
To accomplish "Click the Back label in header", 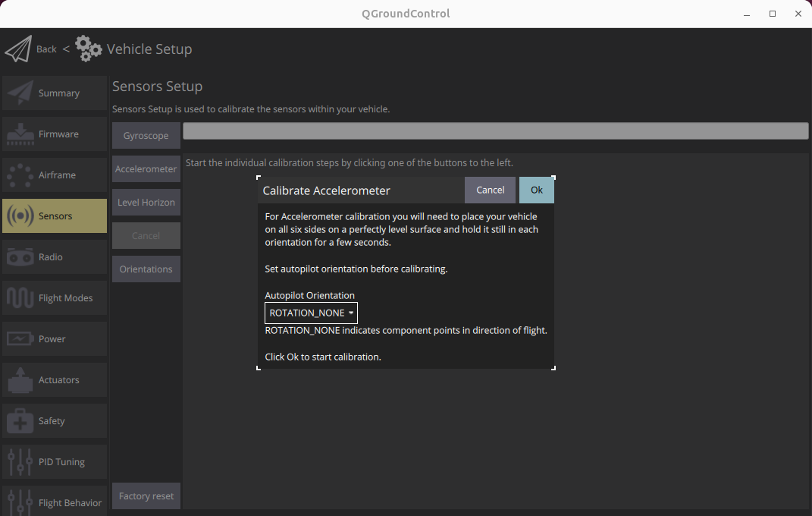I will pyautogui.click(x=46, y=49).
